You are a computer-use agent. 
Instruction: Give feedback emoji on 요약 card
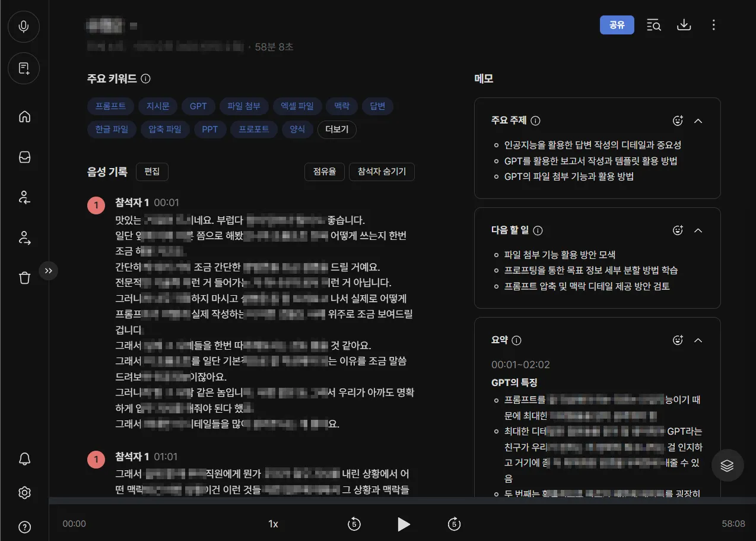coord(678,340)
